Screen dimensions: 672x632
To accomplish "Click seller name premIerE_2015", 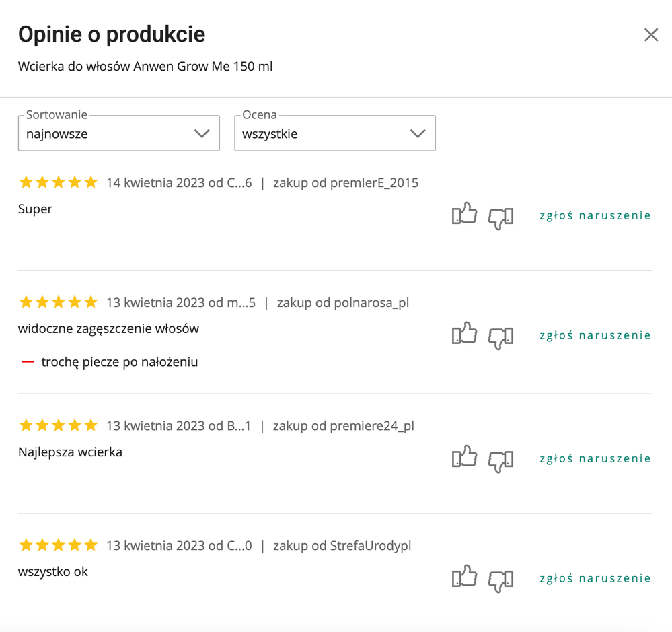I will 374,183.
